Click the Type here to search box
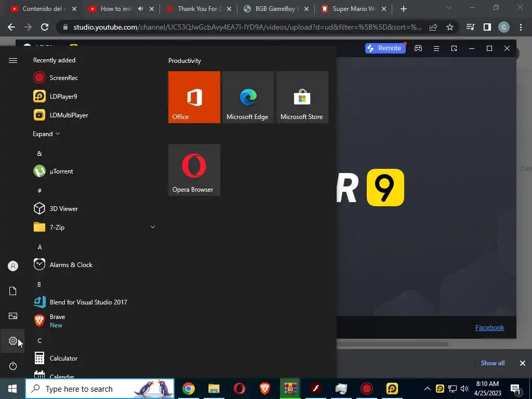This screenshot has width=532, height=399. tap(100, 389)
